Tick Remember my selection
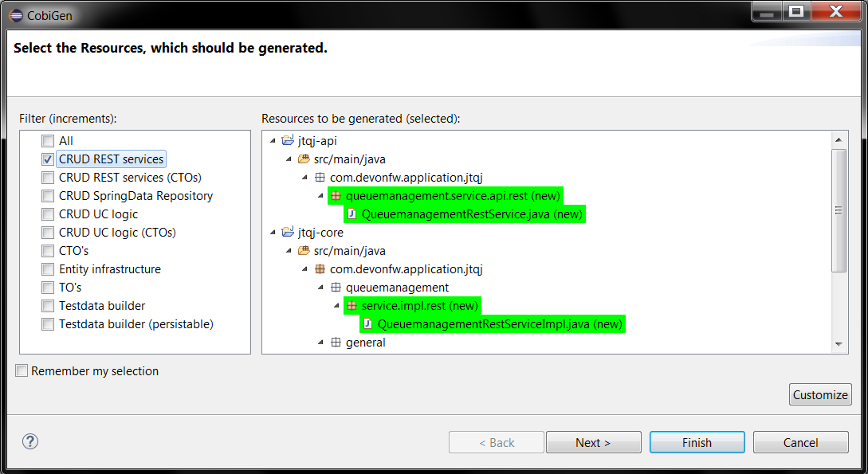Viewport: 868px width, 474px height. (x=22, y=370)
